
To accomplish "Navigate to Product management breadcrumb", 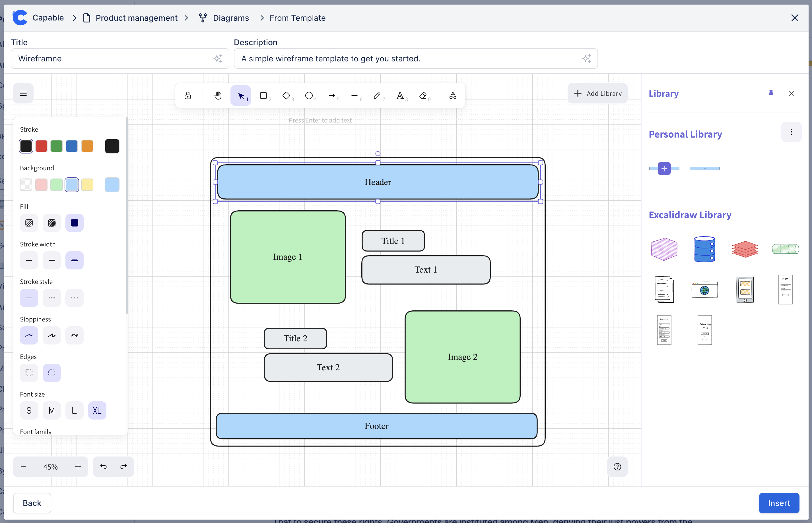I will pyautogui.click(x=136, y=18).
